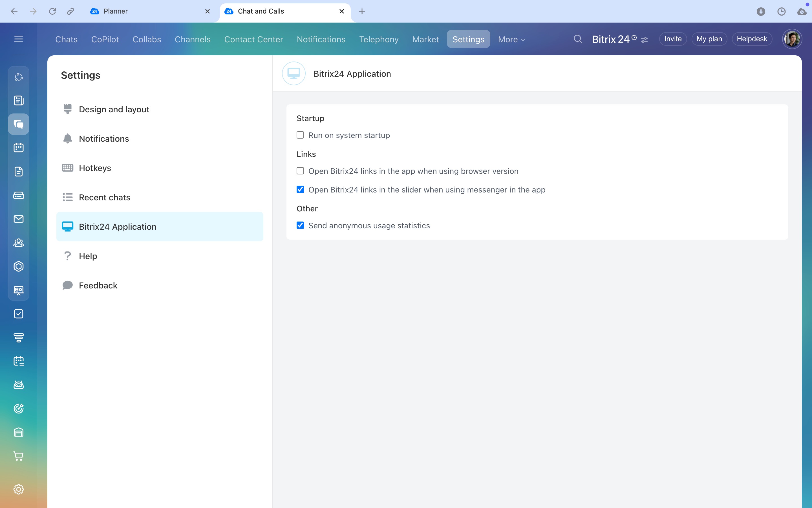This screenshot has width=812, height=508.
Task: Open the warehouse inventory icon in sidebar
Action: 18,432
